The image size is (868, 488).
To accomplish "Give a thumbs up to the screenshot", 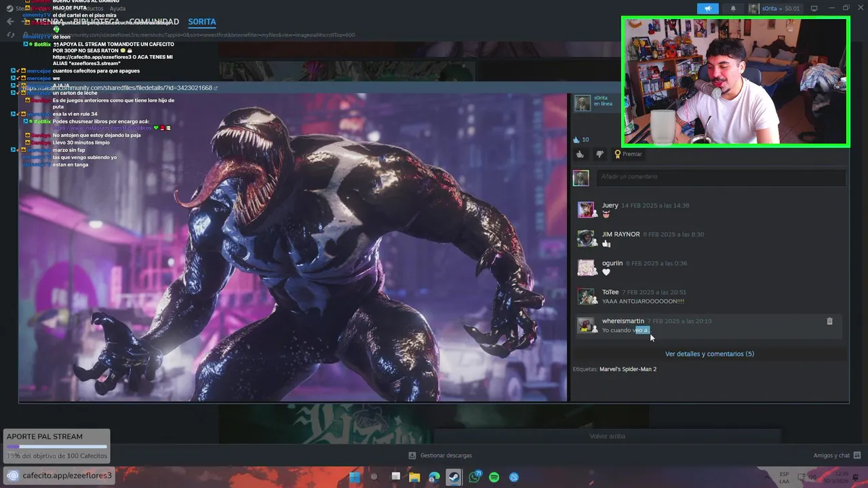I will pos(580,154).
